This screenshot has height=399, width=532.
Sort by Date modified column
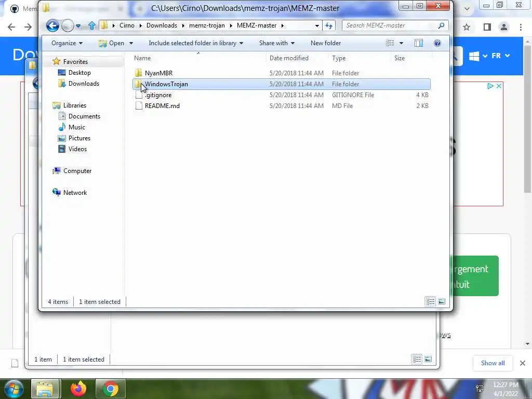click(x=297, y=58)
